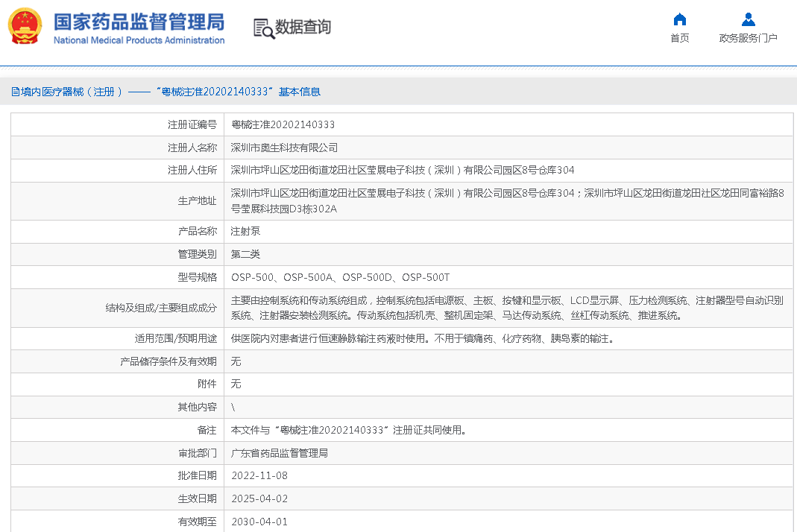Click the 数据查询 magnifier icon
797x532 pixels.
point(263,28)
